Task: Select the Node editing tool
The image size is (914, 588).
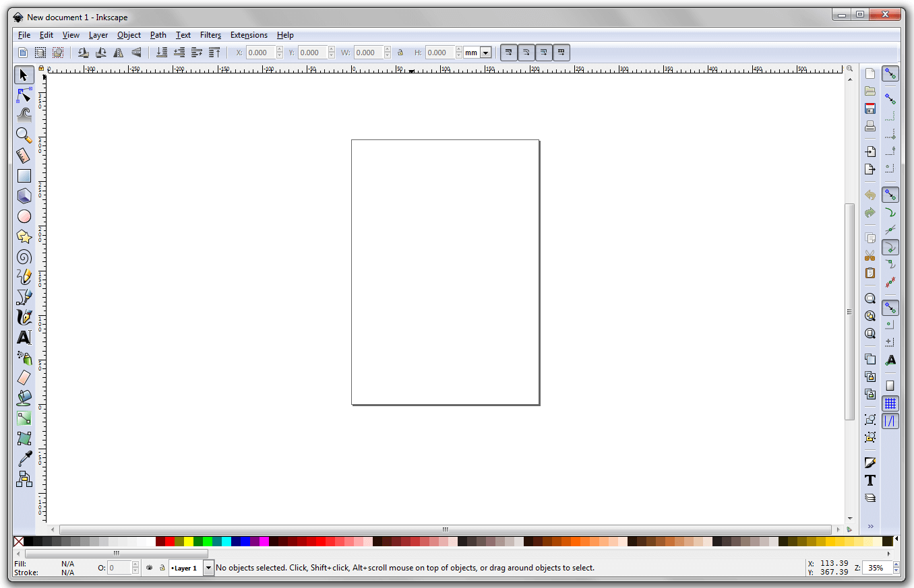Action: tap(24, 95)
